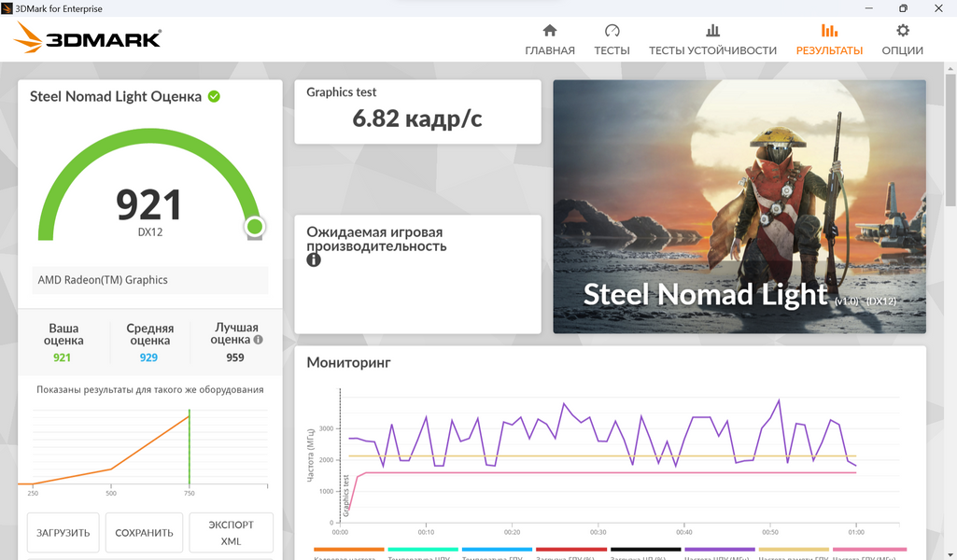Click info icon next to Лучшая оценка
Image resolution: width=957 pixels, height=560 pixels.
[x=259, y=341]
